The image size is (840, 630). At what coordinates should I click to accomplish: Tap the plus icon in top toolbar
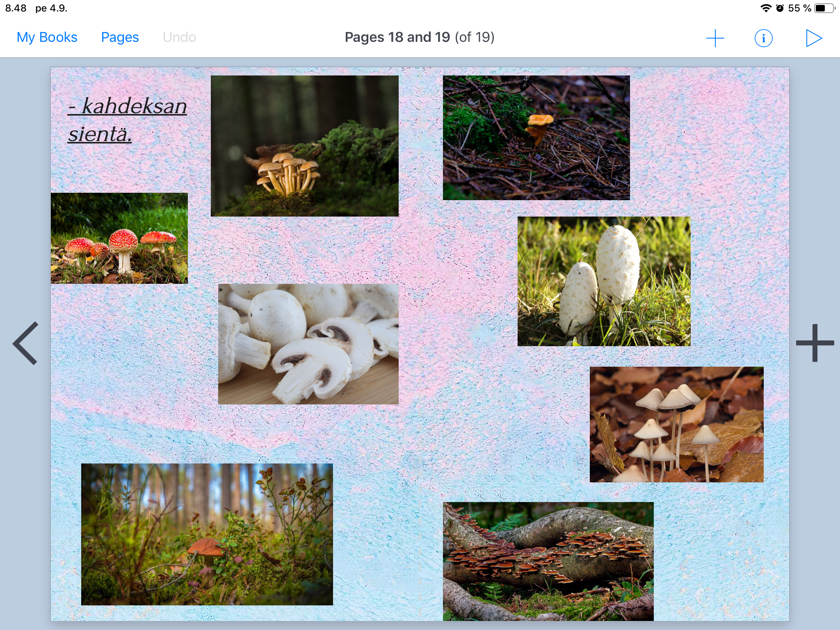point(715,38)
